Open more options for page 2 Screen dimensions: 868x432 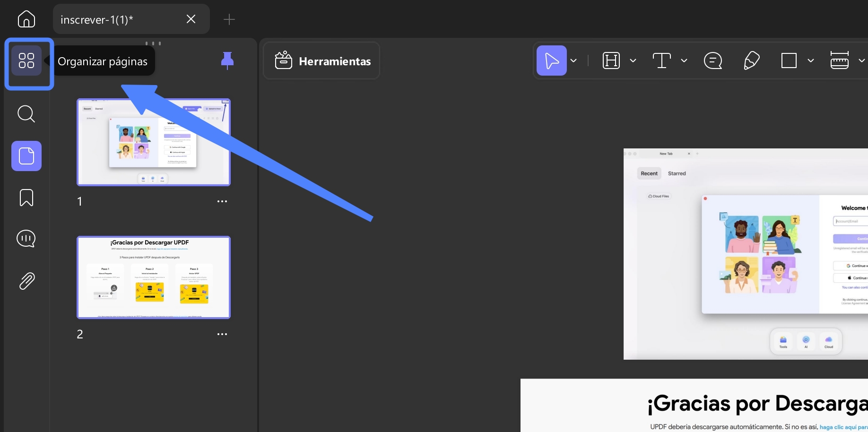(222, 334)
